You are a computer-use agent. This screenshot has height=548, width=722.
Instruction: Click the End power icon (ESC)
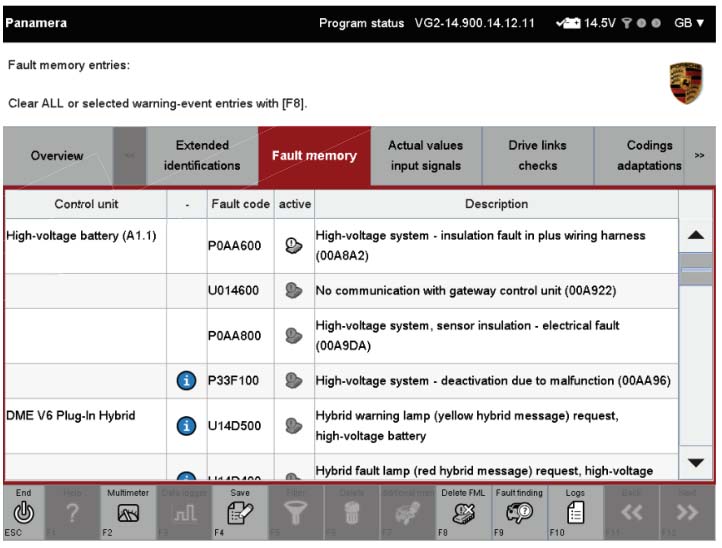click(x=23, y=512)
